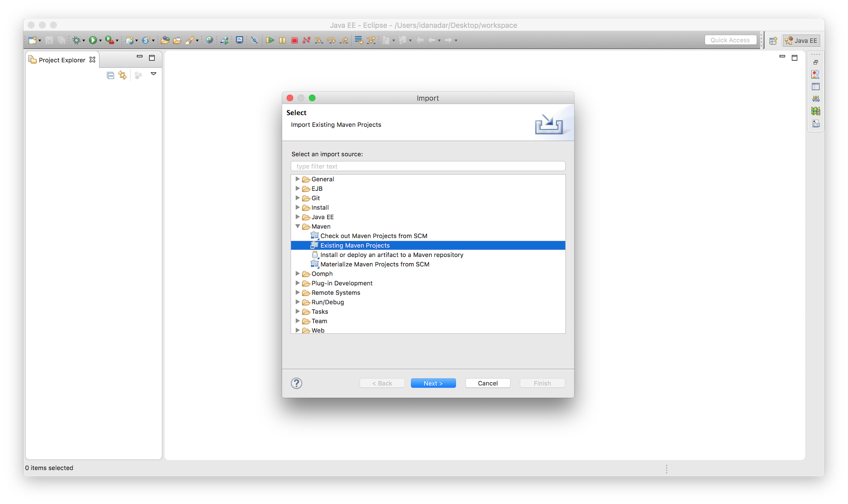Screen dimensions: 848x504
Task: Click the type filter text input field
Action: 428,166
